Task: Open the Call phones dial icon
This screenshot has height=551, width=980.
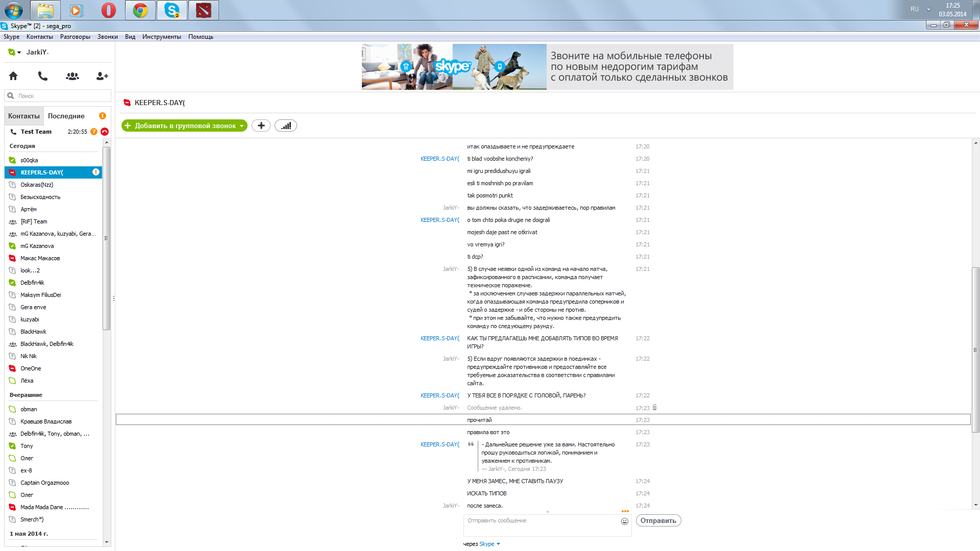Action: (x=43, y=76)
